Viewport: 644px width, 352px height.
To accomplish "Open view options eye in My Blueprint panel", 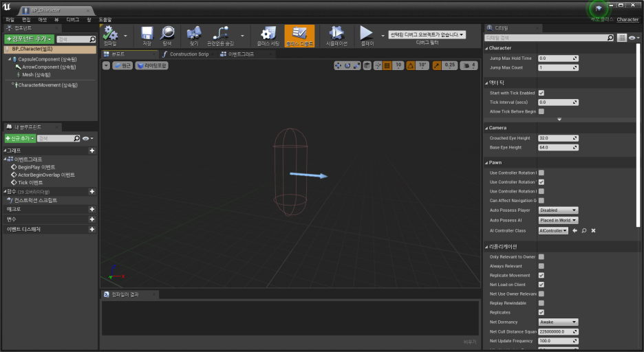I will (88, 139).
